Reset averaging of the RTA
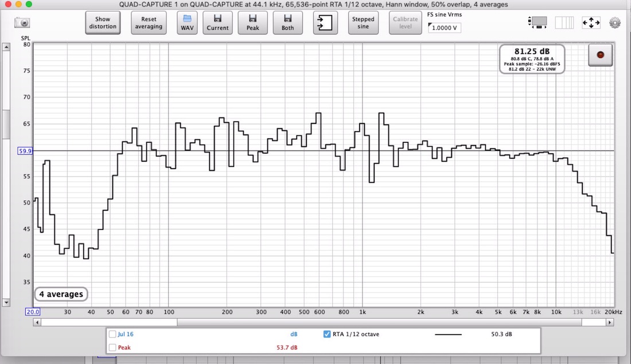 (149, 22)
